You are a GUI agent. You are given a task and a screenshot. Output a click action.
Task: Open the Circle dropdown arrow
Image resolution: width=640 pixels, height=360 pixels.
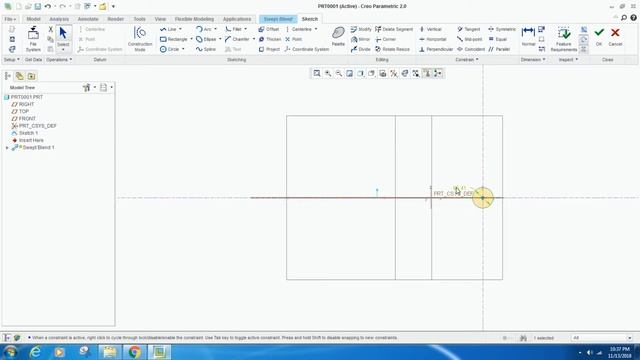183,49
